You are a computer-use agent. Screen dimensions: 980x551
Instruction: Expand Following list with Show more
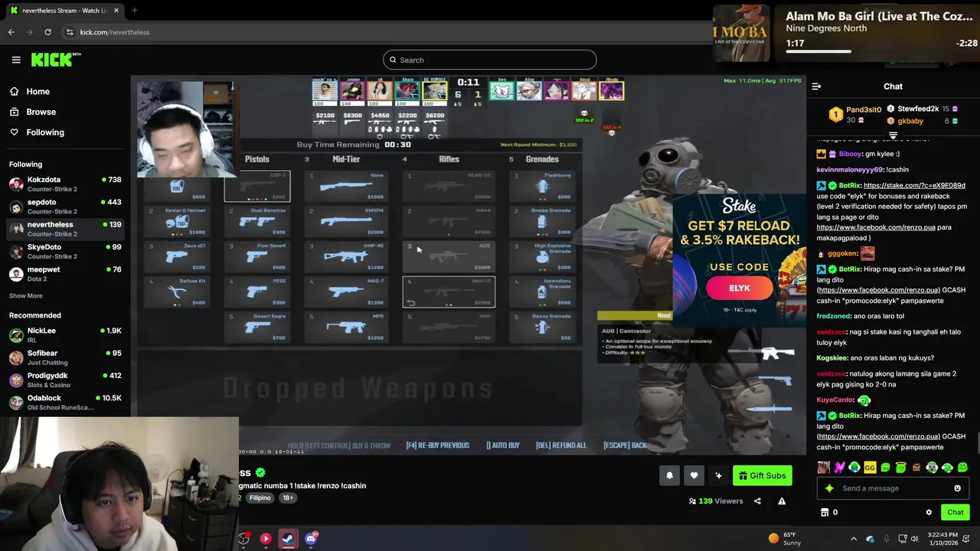click(x=25, y=295)
